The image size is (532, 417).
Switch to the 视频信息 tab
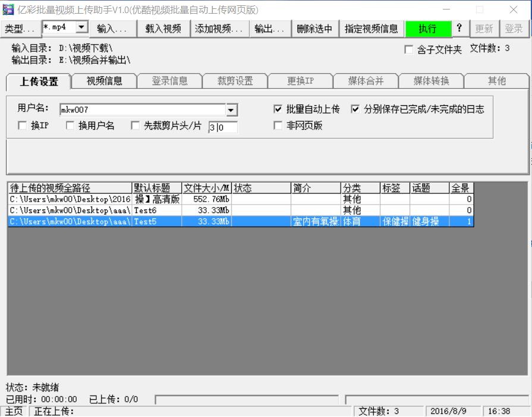103,81
